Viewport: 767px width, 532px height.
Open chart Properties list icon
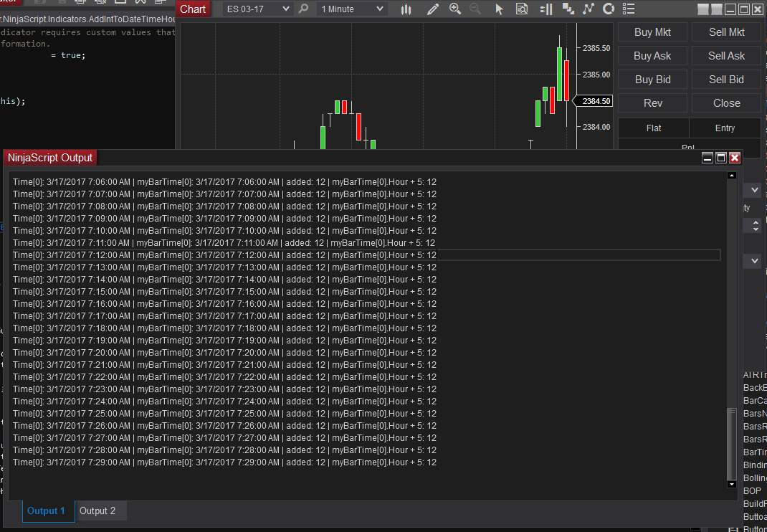pos(629,9)
